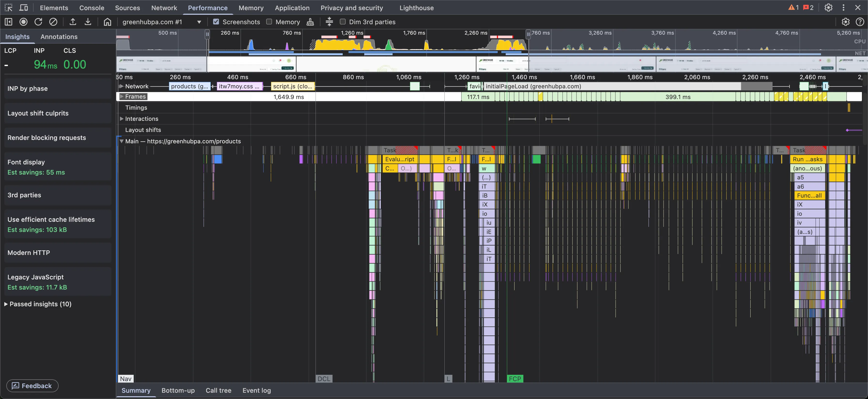Open the Legacy JavaScript insight
The width and height of the screenshot is (868, 399).
[58, 282]
